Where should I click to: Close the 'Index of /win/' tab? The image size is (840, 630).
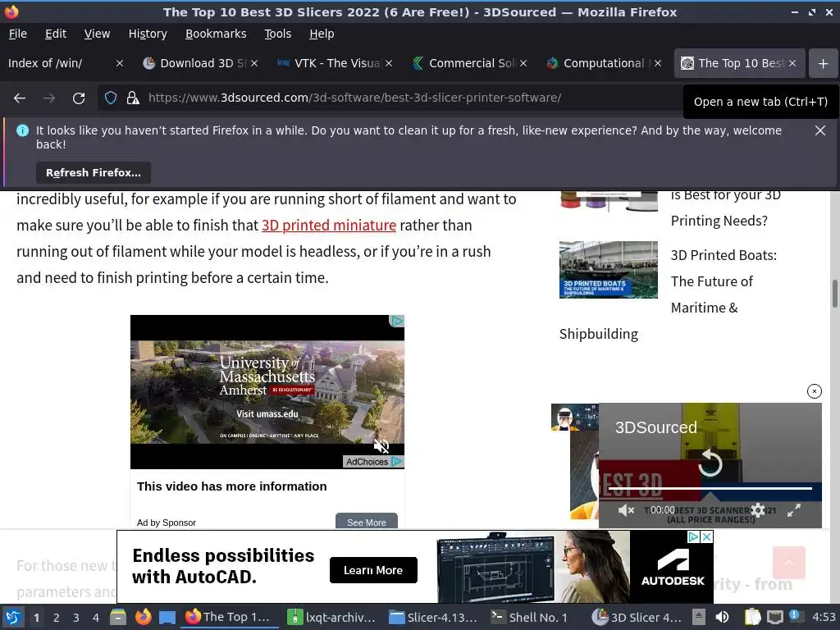point(120,63)
